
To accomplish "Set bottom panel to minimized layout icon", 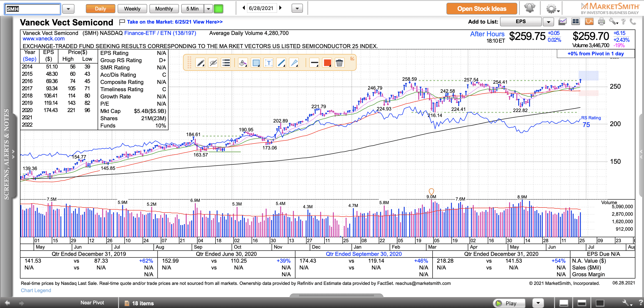I will point(564,303).
